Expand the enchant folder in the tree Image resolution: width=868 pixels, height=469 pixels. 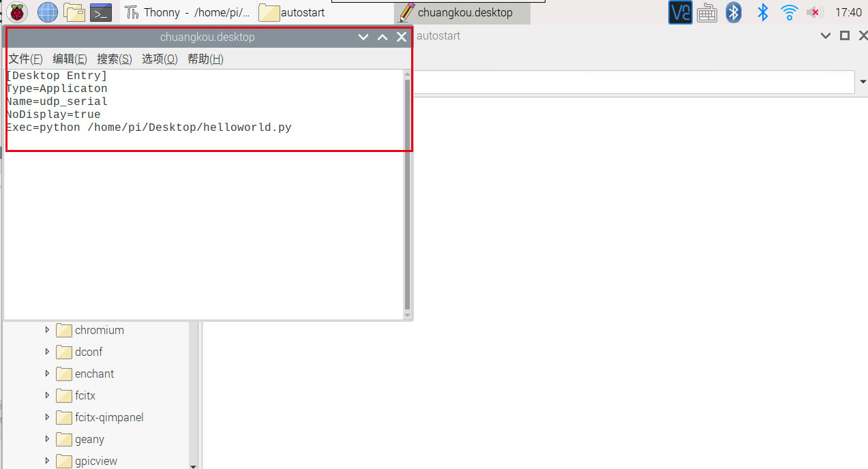pos(47,374)
